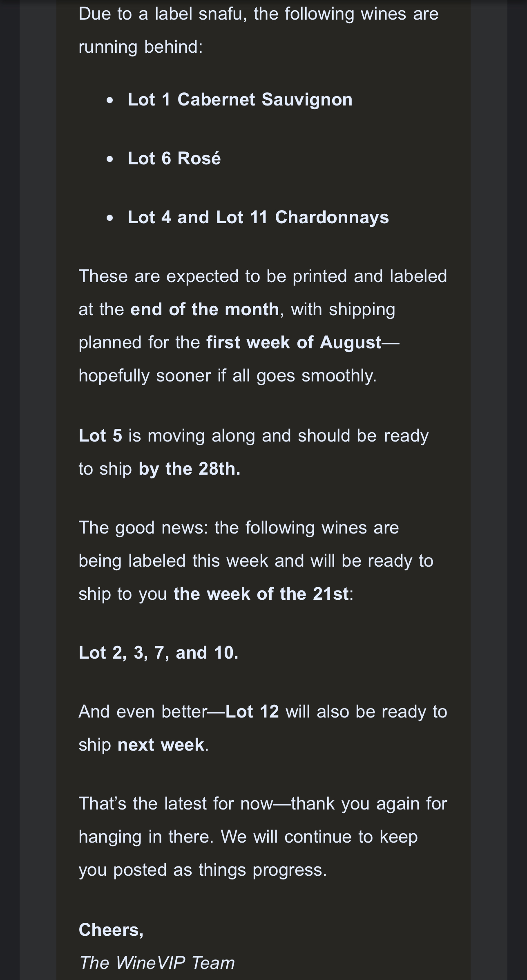This screenshot has height=980, width=527.
Task: Click the 'Lot 1 Cabernet Sauvignon' list item
Action: (x=240, y=100)
